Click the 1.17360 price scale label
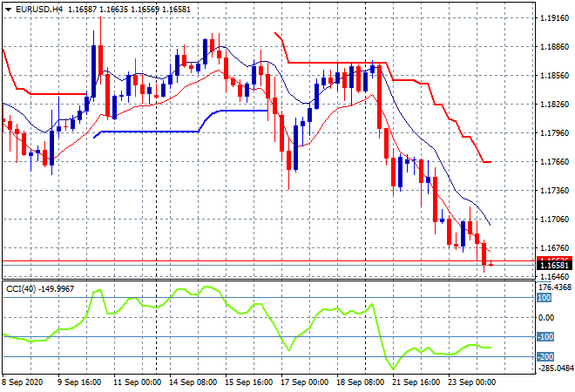This screenshot has height=392, width=575. pyautogui.click(x=554, y=191)
